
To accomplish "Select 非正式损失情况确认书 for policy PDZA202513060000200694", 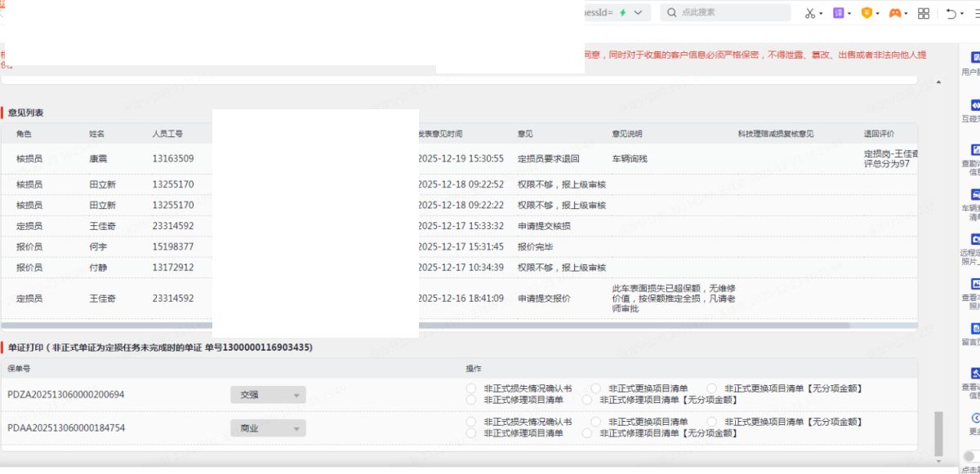I will 470,388.
